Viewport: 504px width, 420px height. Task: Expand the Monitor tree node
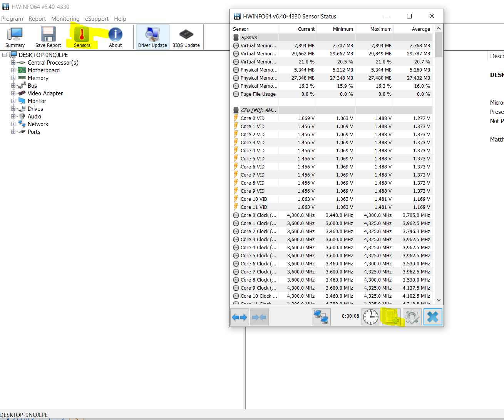(x=13, y=101)
